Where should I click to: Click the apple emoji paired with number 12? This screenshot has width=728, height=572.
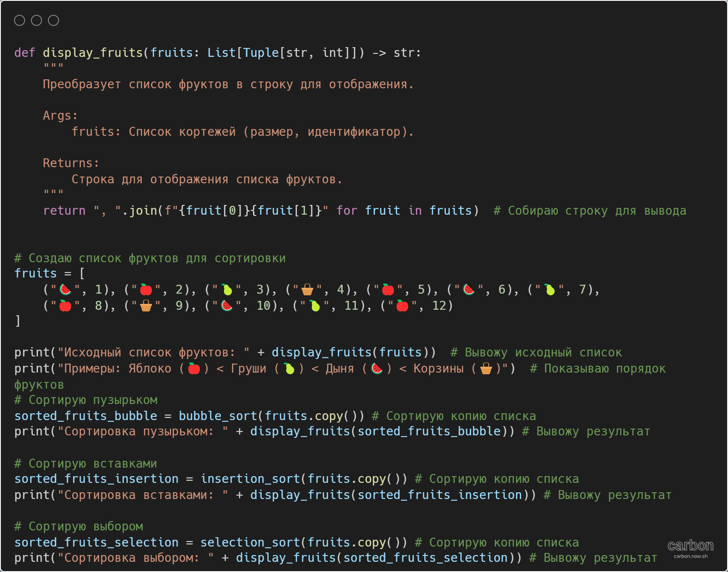coord(402,306)
